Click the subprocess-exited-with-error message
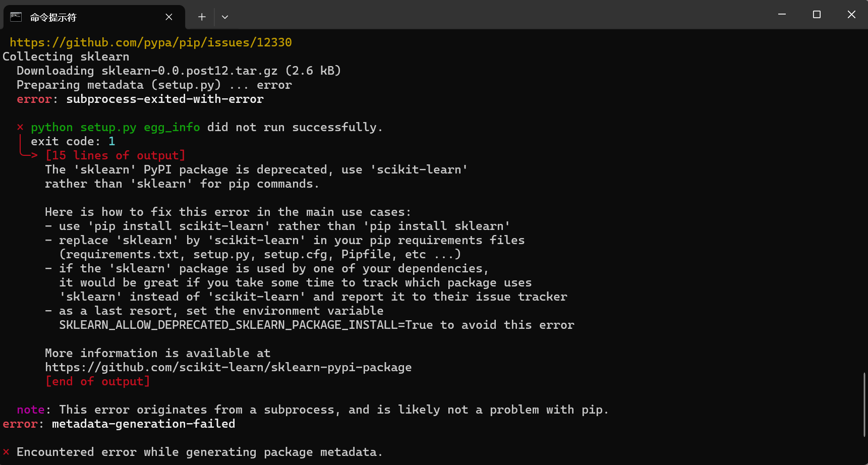The width and height of the screenshot is (868, 465). (x=164, y=99)
